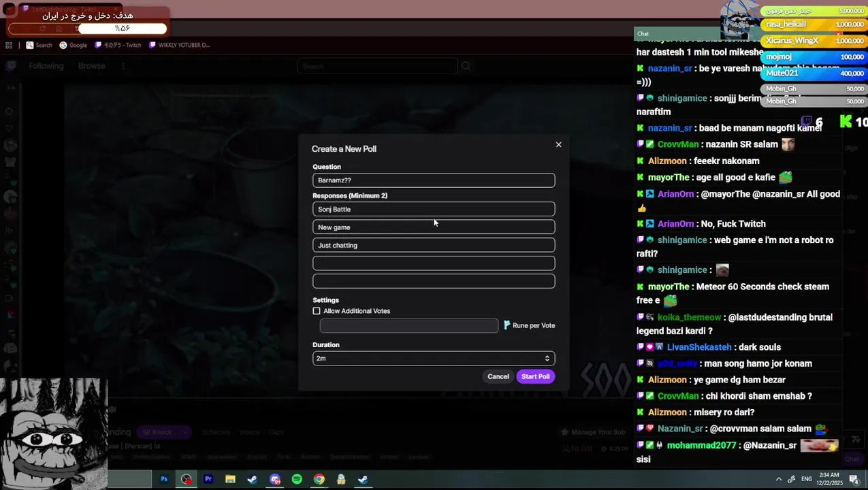
Task: Open the Windows notification center icon
Action: coord(854,479)
